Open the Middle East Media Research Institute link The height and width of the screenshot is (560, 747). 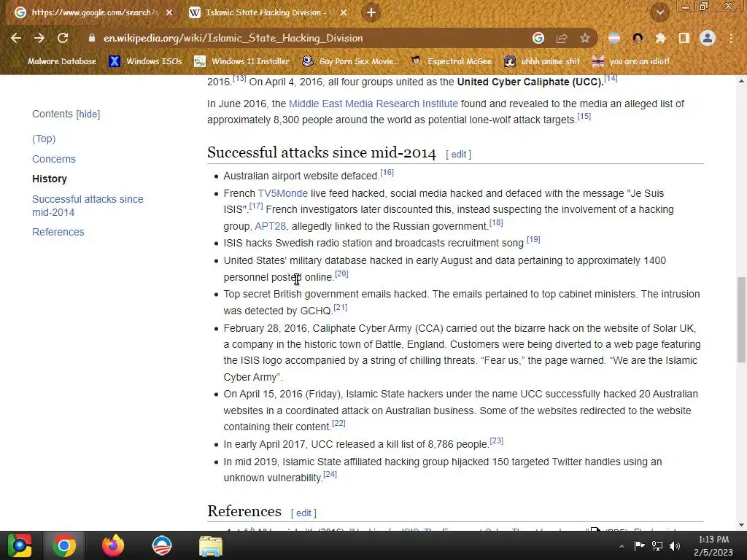click(373, 104)
